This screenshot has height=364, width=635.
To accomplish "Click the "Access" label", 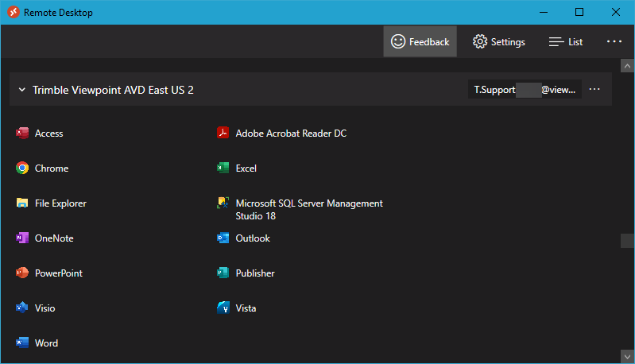I will (49, 134).
